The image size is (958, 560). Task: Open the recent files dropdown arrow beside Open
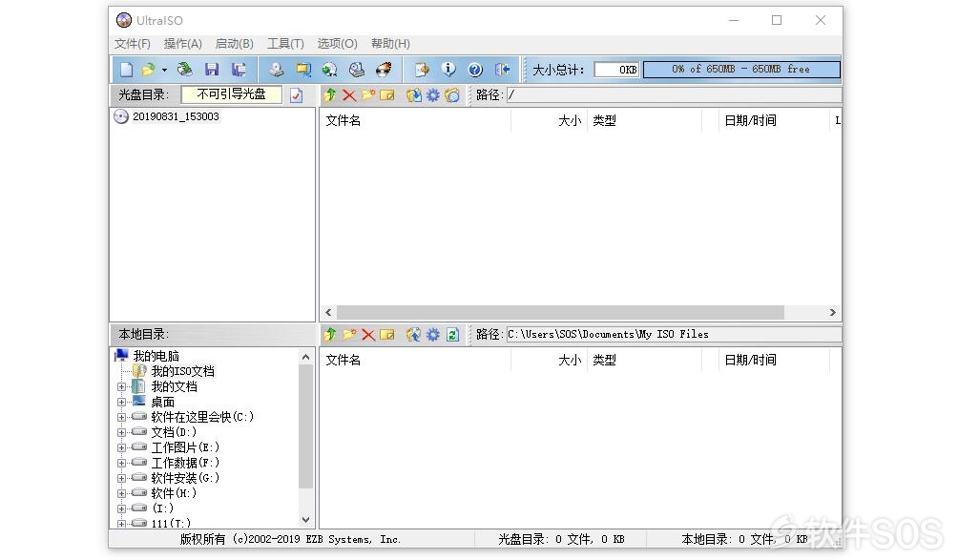tap(164, 71)
